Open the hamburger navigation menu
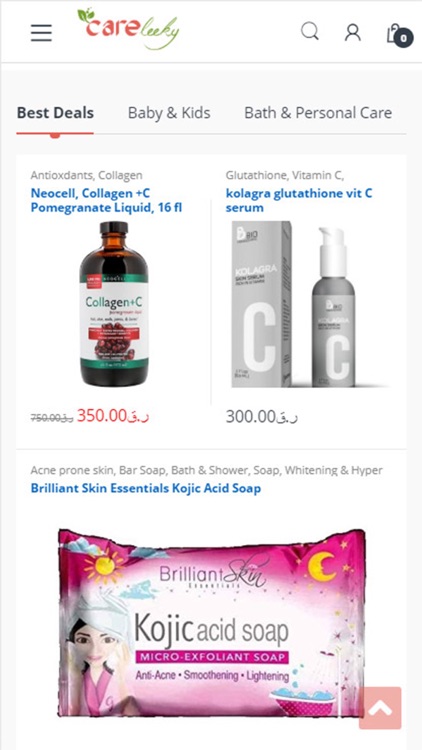Screen dimensions: 422x750 coord(42,33)
